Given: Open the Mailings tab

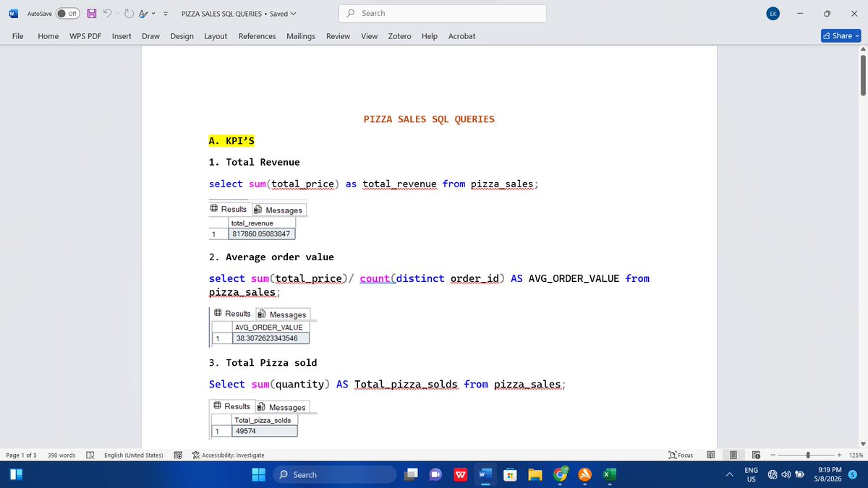Looking at the screenshot, I should pos(301,36).
